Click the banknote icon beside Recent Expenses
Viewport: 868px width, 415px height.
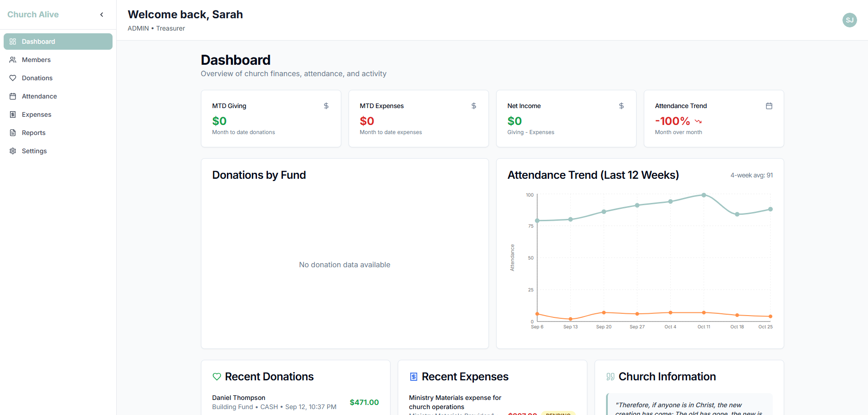coord(413,377)
